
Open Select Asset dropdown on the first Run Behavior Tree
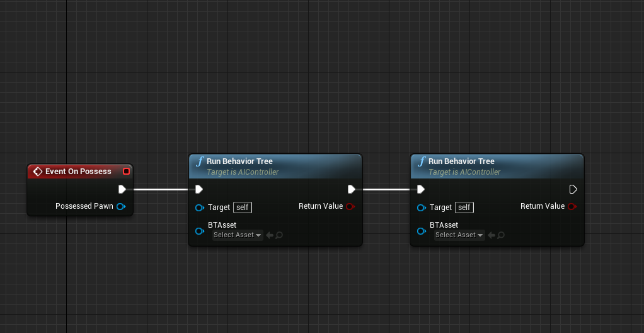click(x=238, y=235)
